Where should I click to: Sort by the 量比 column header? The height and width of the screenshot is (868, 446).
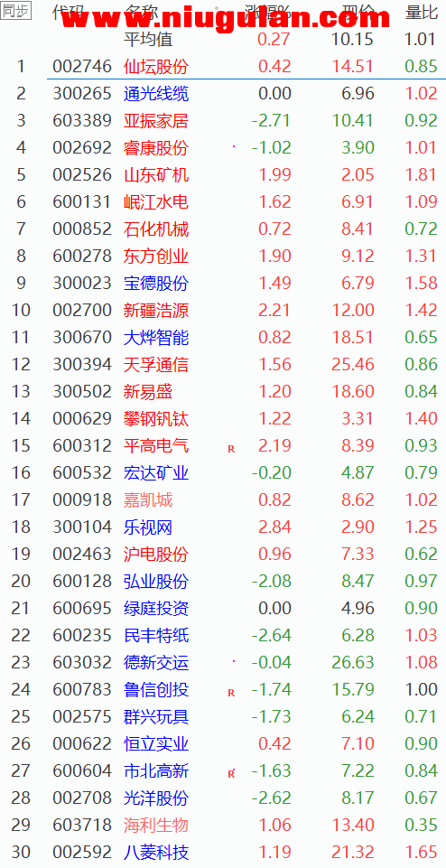pos(421,12)
